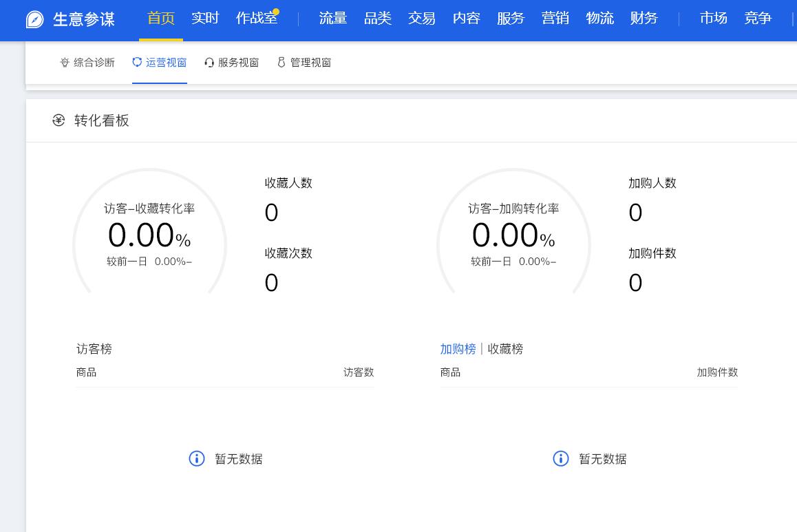This screenshot has width=797, height=532.
Task: Open the 实时 section
Action: click(204, 19)
